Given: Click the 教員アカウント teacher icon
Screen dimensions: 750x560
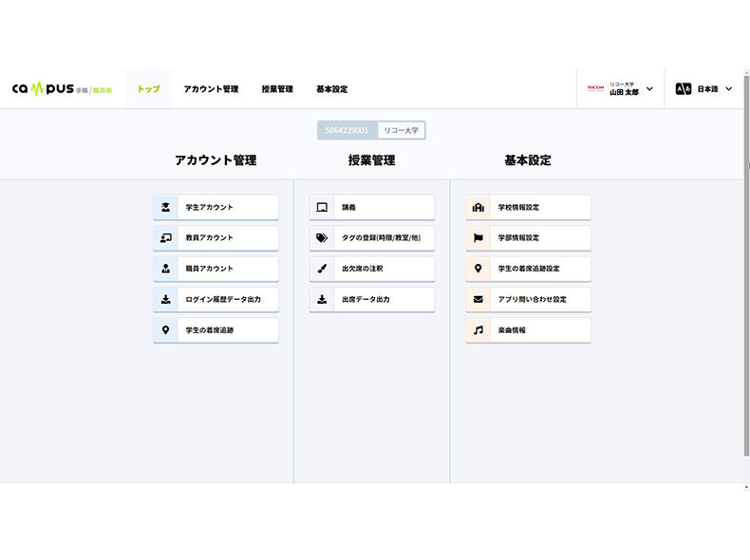Looking at the screenshot, I should (x=165, y=237).
